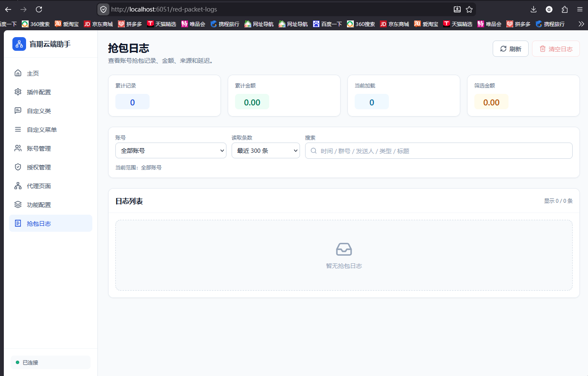Expand the 最近 300 条 dropdown

click(266, 150)
